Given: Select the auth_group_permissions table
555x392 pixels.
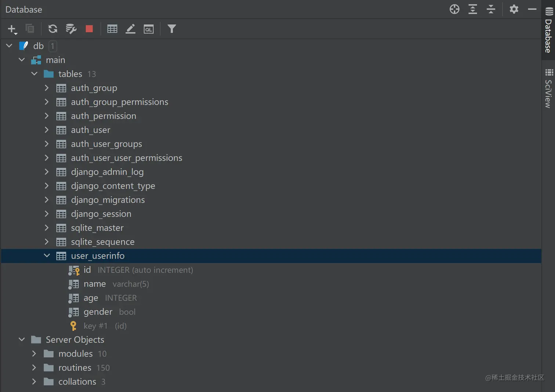Looking at the screenshot, I should (x=120, y=102).
